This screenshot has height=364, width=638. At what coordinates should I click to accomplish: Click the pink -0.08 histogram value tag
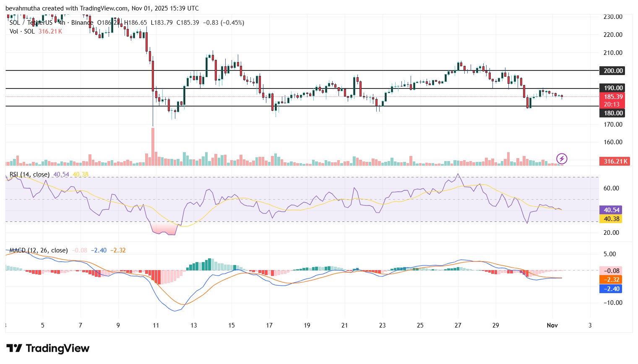point(612,270)
